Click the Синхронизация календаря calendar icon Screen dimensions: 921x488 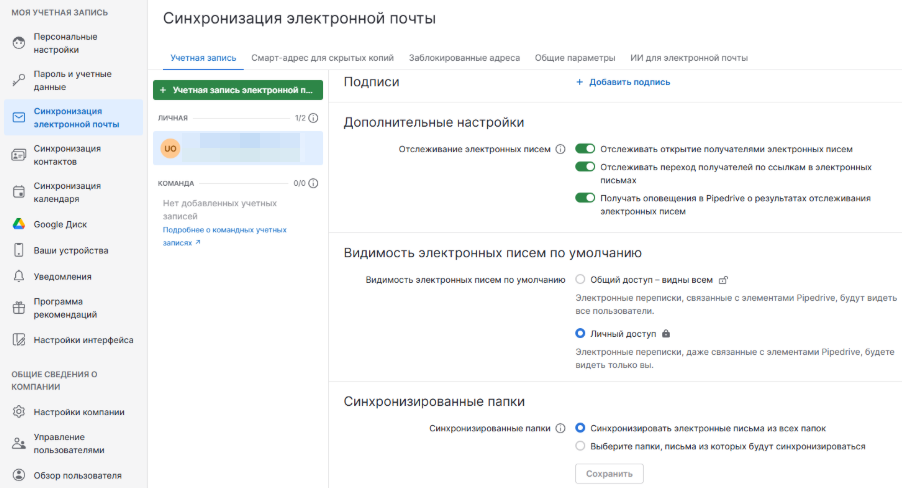(x=19, y=192)
